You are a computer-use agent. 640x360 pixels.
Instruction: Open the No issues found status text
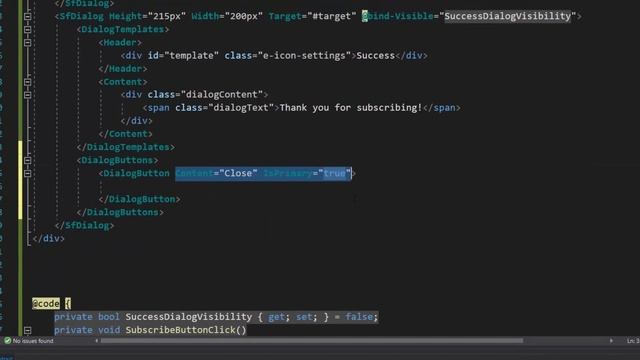(33, 341)
